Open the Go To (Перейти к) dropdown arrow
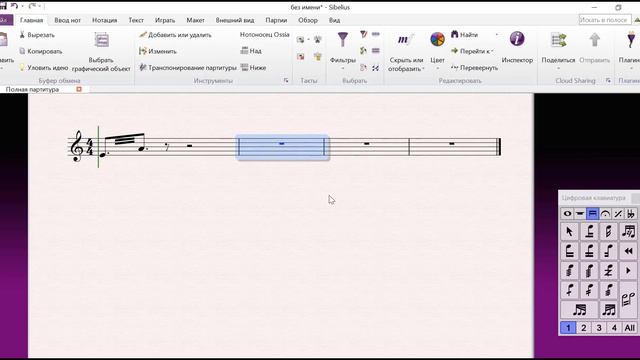640x360 pixels. (x=493, y=51)
